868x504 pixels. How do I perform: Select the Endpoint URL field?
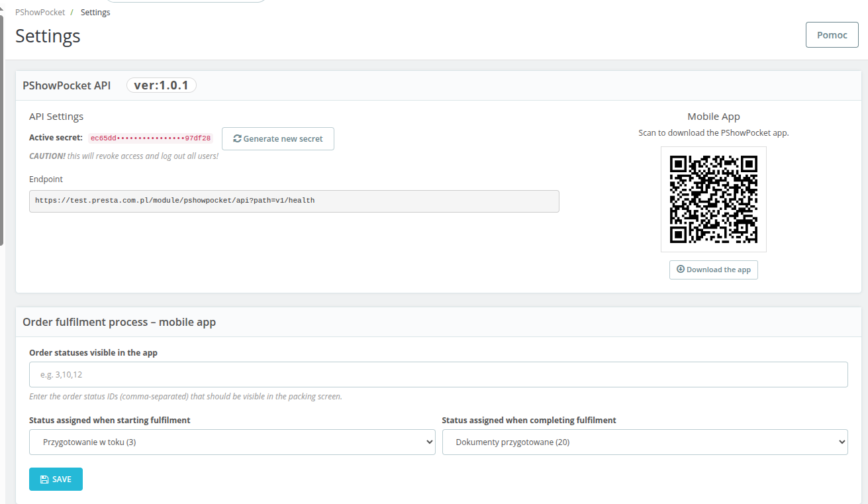294,201
